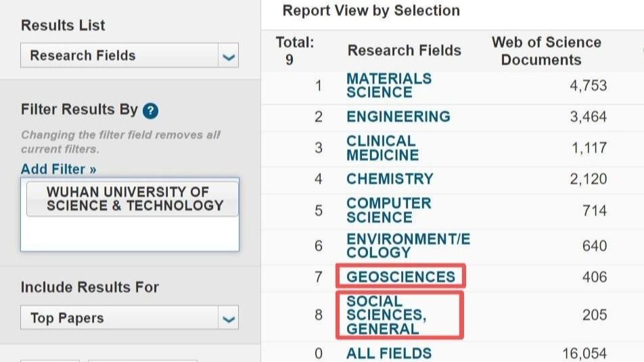Open the CLINICAL MEDICINE field link
The height and width of the screenshot is (362, 644).
coord(382,148)
